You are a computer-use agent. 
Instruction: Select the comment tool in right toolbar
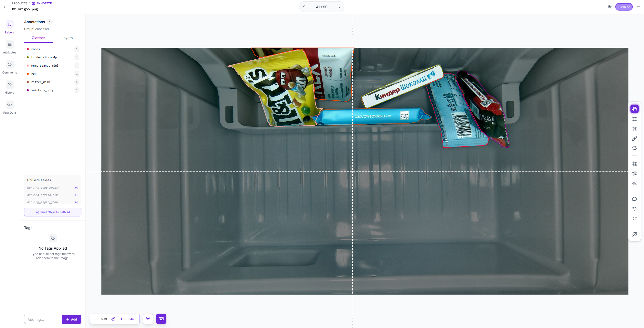(634, 199)
